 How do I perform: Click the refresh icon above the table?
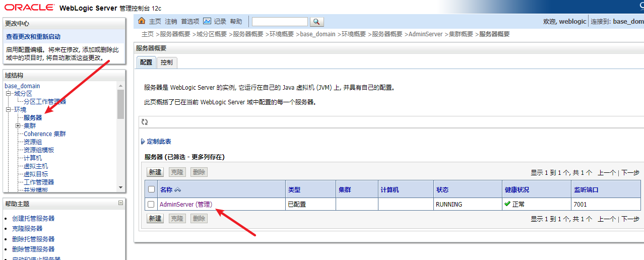(x=145, y=122)
